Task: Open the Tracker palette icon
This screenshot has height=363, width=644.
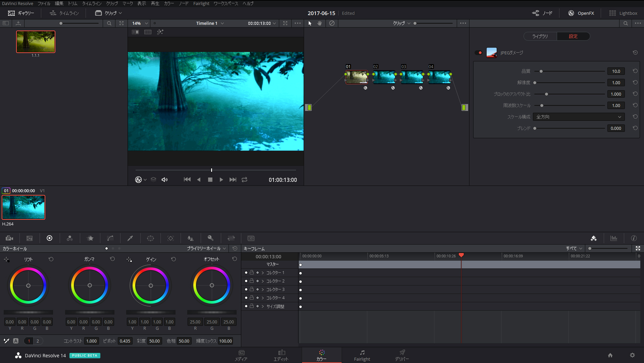Action: [170, 238]
